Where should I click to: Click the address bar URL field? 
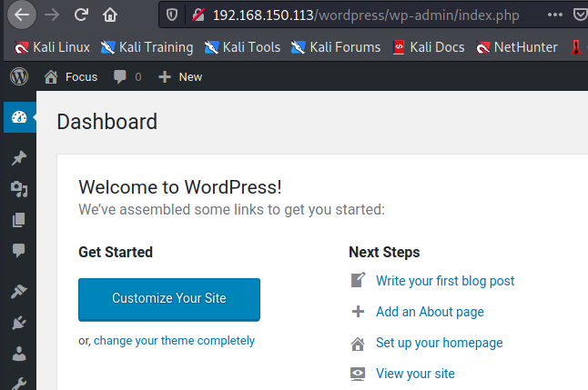[364, 15]
